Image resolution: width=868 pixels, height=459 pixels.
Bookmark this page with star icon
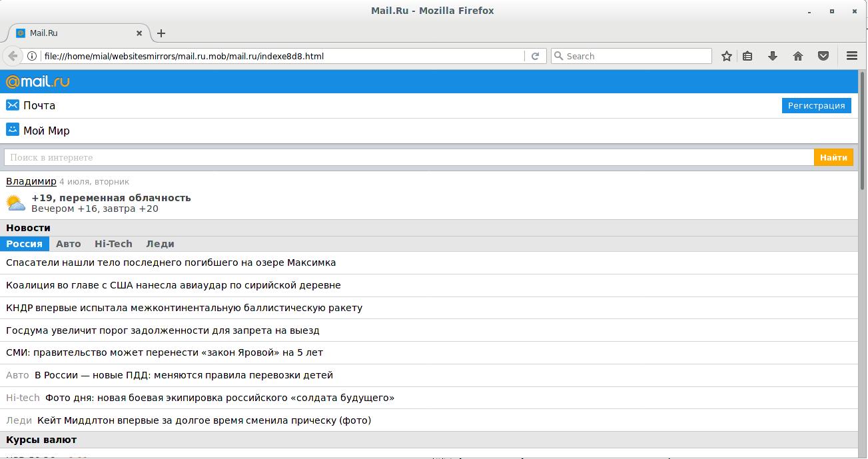[727, 56]
